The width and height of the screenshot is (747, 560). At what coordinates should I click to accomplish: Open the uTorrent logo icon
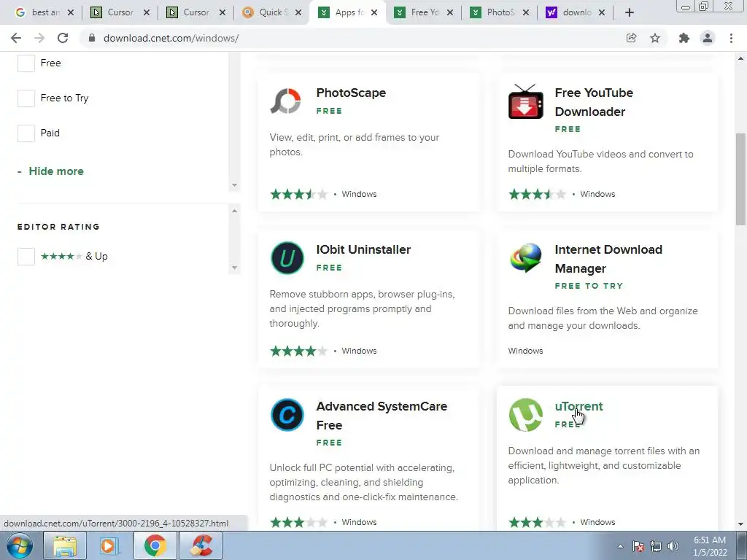pos(525,415)
